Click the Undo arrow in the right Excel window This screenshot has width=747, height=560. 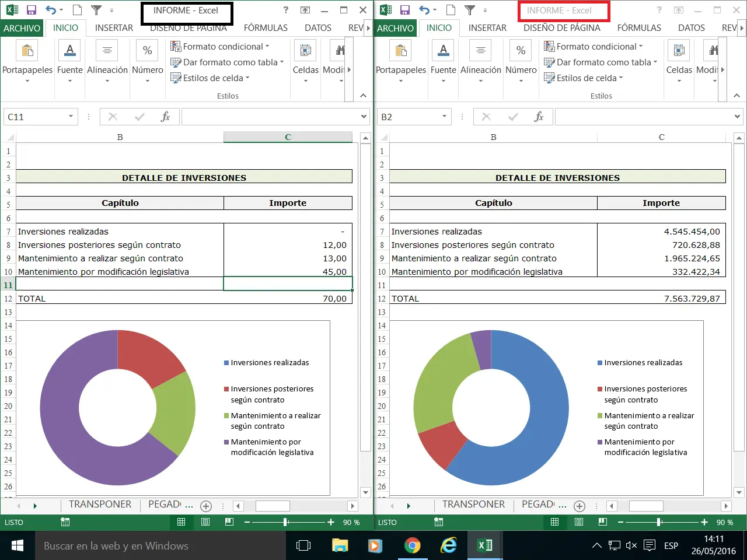[424, 10]
